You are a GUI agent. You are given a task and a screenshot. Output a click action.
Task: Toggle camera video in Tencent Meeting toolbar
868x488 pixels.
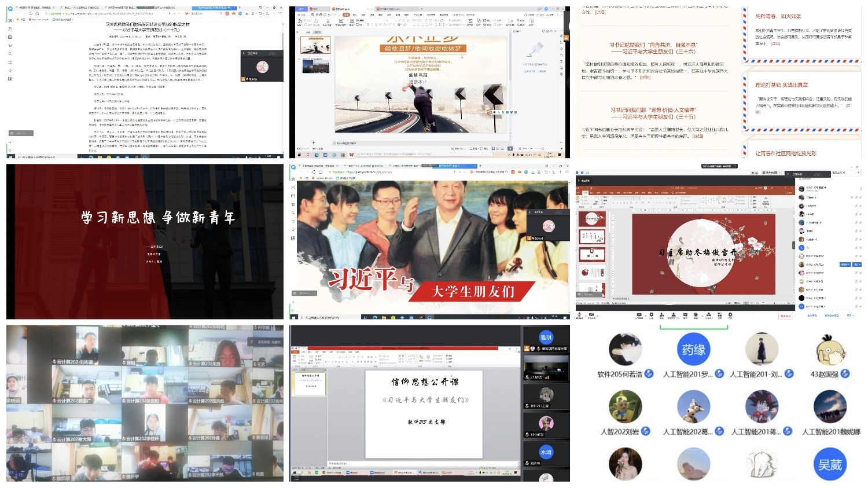591,315
